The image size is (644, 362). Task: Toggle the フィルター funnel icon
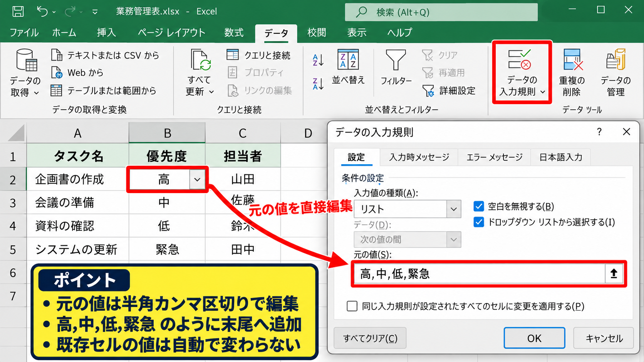(x=396, y=60)
